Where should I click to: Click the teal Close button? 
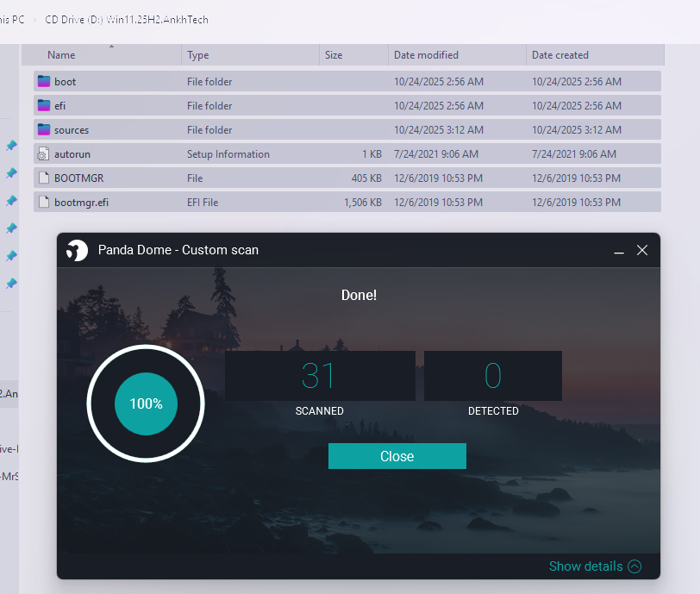coord(397,456)
